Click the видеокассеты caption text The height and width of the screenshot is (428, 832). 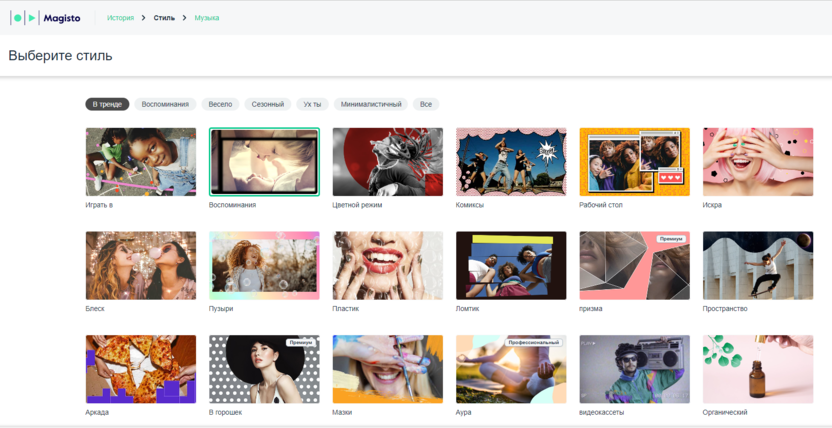tap(602, 412)
